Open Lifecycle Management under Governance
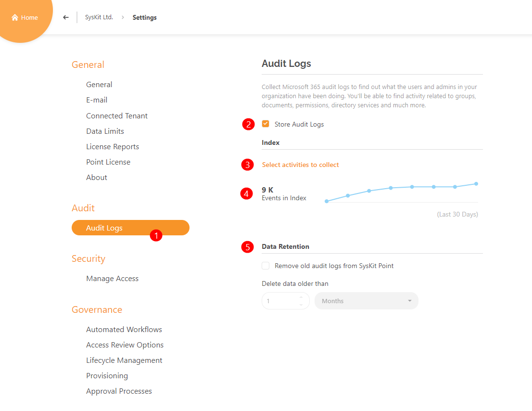 point(124,360)
